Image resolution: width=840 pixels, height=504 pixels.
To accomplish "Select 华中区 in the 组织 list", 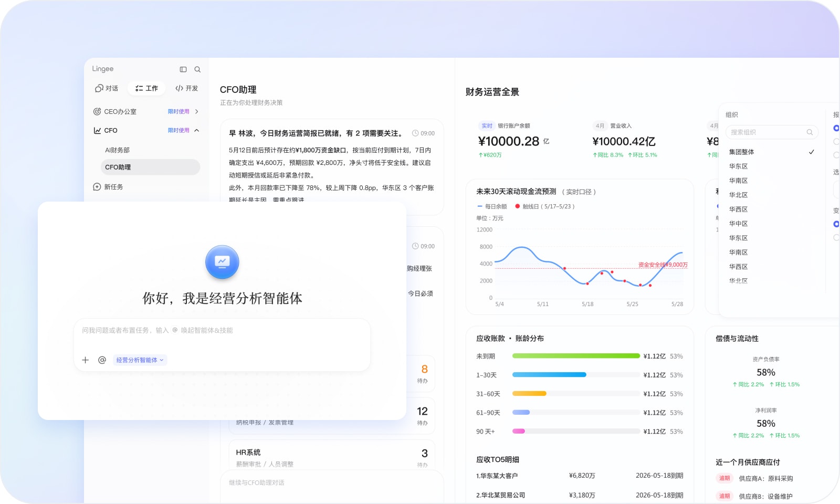I will pyautogui.click(x=738, y=224).
